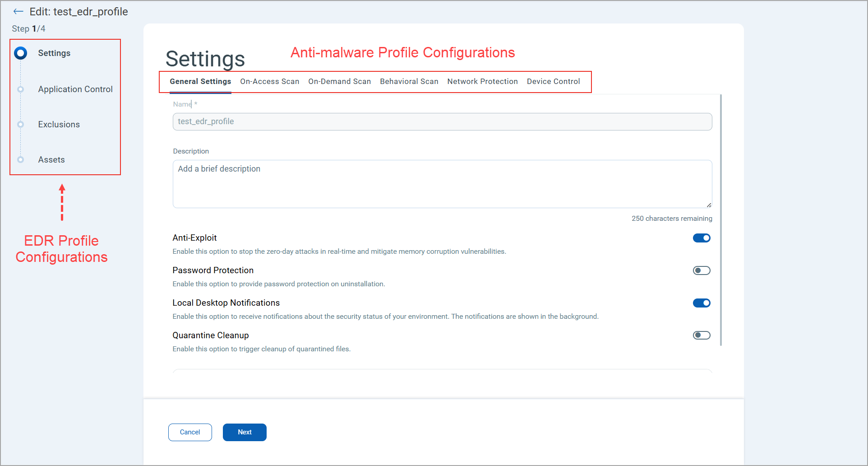Click the Assets step dot
868x466 pixels.
point(21,159)
